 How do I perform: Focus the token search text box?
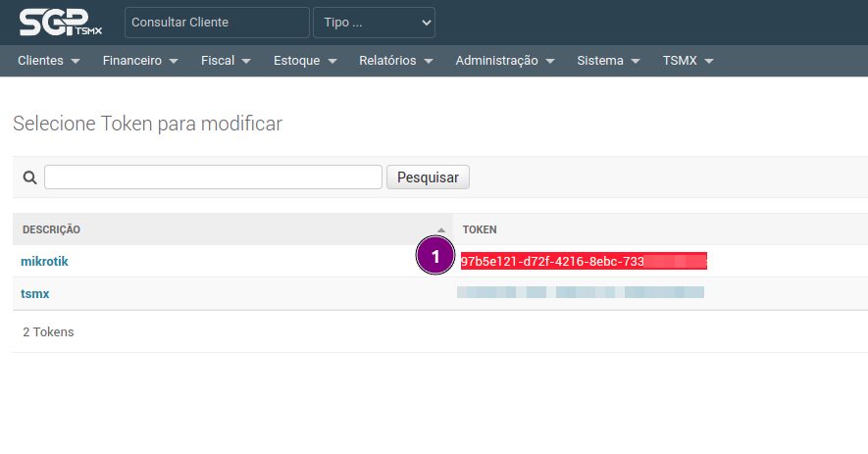click(x=213, y=177)
